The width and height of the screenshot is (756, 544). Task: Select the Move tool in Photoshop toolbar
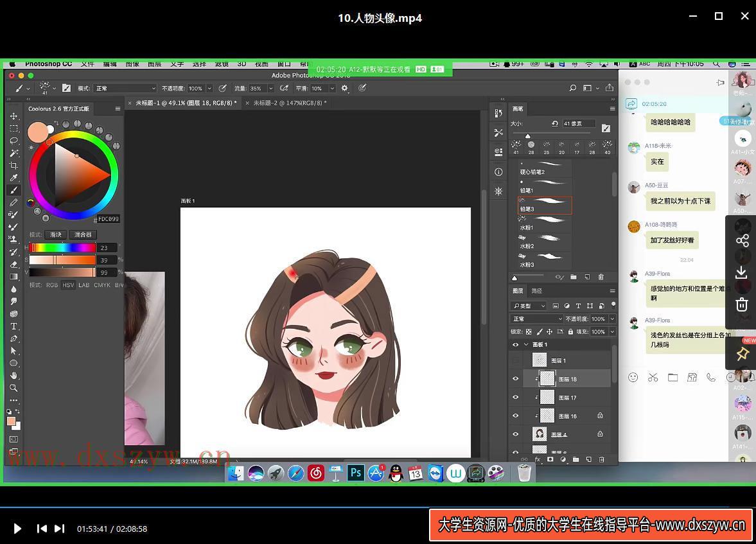[x=13, y=116]
